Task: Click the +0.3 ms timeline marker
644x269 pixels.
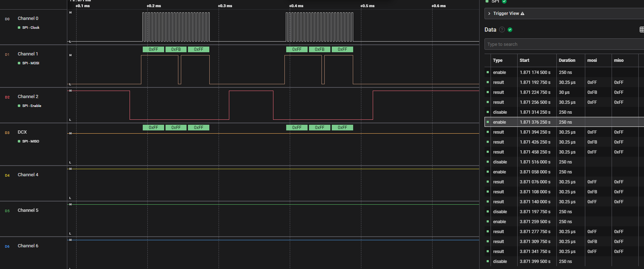Action: (225, 6)
